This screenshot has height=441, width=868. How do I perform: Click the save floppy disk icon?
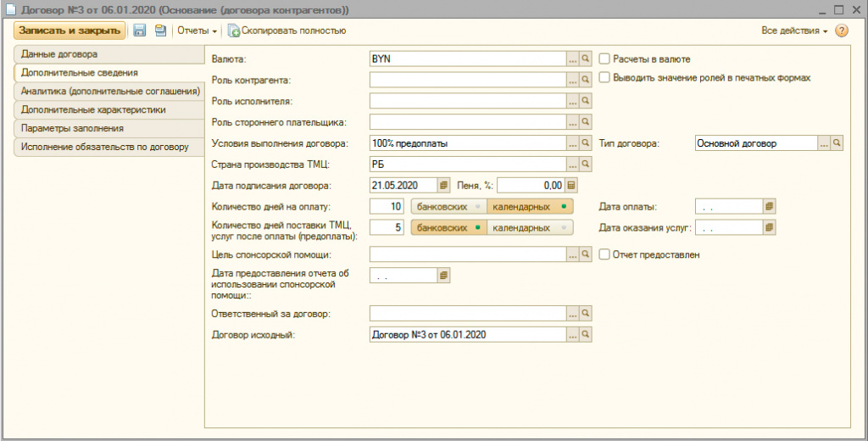point(140,31)
